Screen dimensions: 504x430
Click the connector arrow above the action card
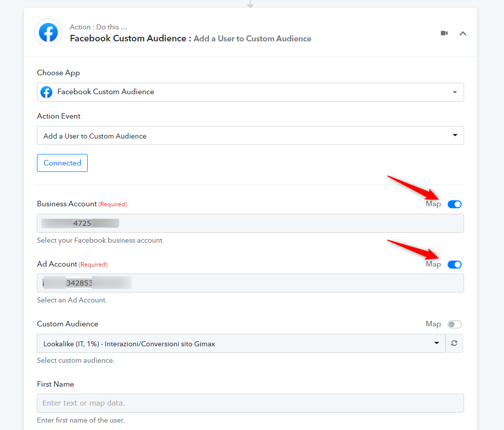(x=250, y=4)
